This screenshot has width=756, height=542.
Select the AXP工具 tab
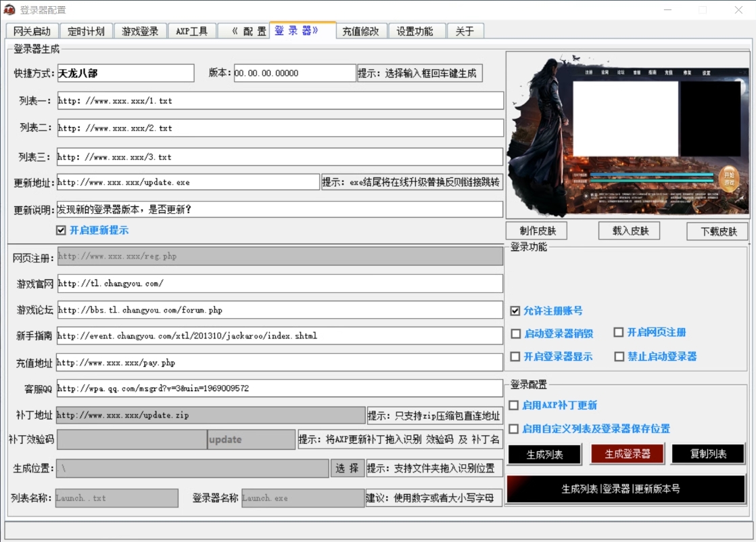(x=191, y=31)
